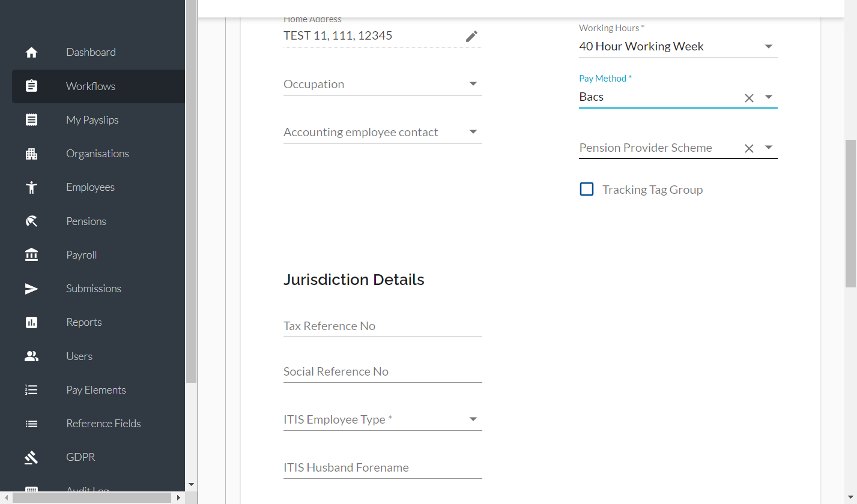
Task: Click the Workflows clipboard icon
Action: [32, 86]
